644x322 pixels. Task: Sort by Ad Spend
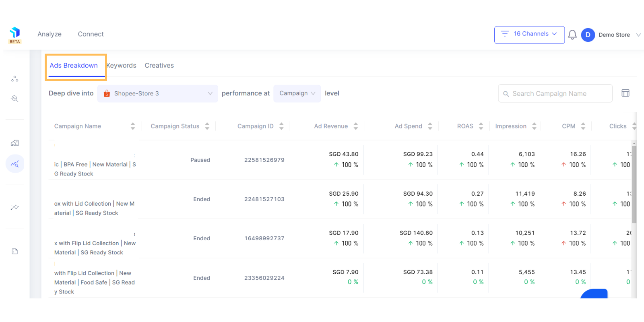click(x=430, y=126)
